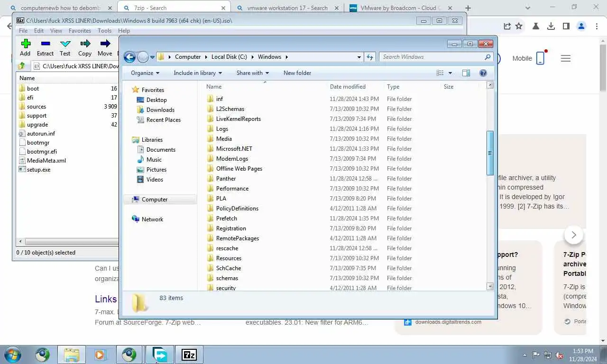Open 7-Zip File menu
Image resolution: width=607 pixels, height=364 pixels.
[23, 30]
